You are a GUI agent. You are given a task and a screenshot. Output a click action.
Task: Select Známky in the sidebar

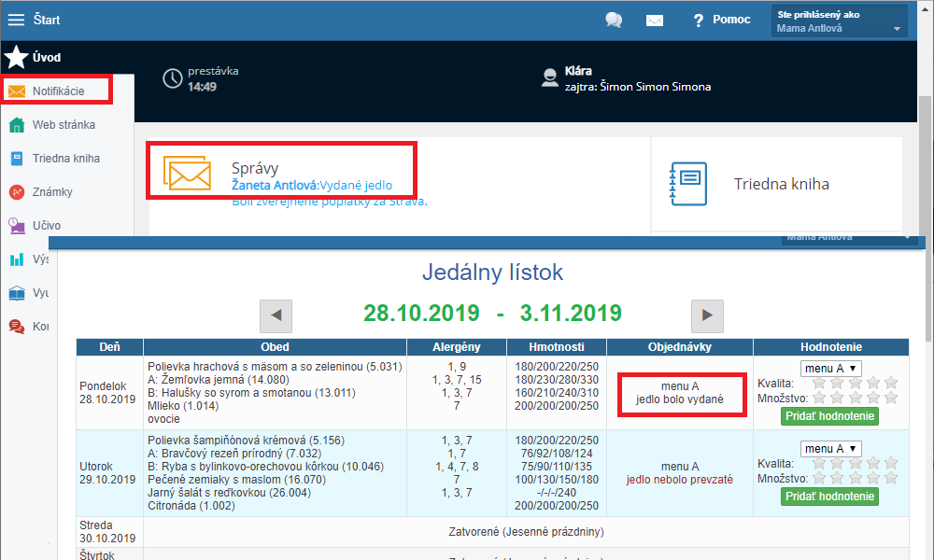tap(52, 192)
